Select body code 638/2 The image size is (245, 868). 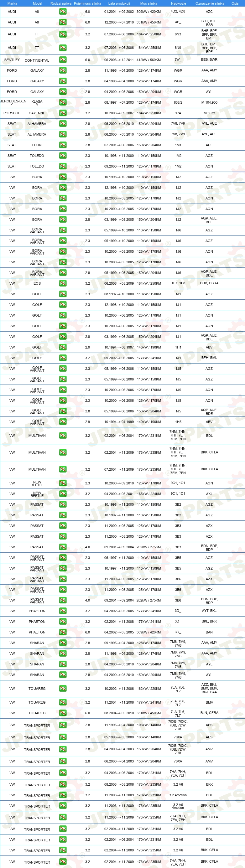click(x=178, y=102)
